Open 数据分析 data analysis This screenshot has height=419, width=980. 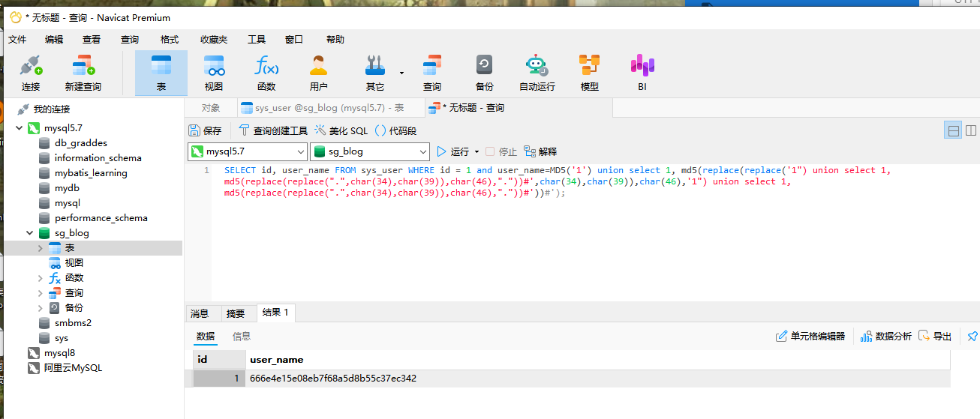tap(886, 337)
